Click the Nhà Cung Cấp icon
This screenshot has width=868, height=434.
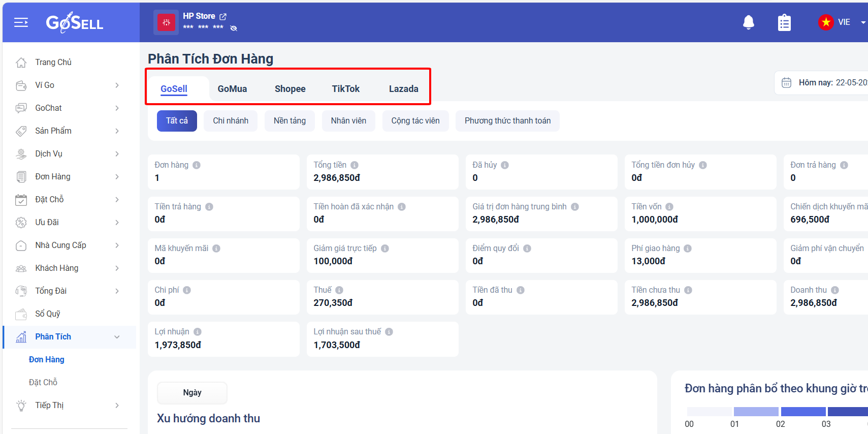tap(21, 245)
